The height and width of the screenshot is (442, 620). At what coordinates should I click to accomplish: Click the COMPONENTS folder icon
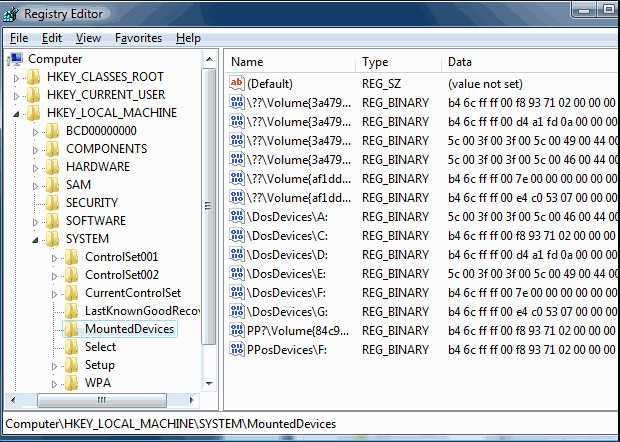coord(53,149)
